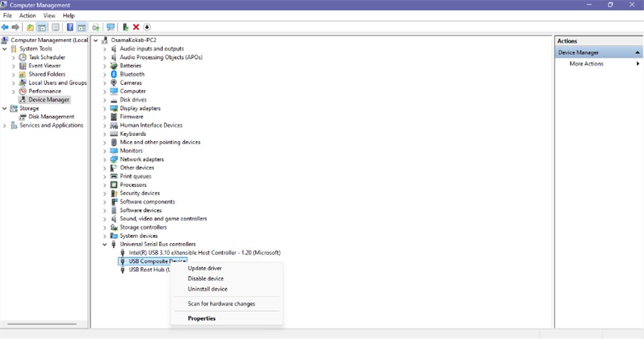The height and width of the screenshot is (339, 644).
Task: Click the Display adapters icon
Action: coord(114,108)
